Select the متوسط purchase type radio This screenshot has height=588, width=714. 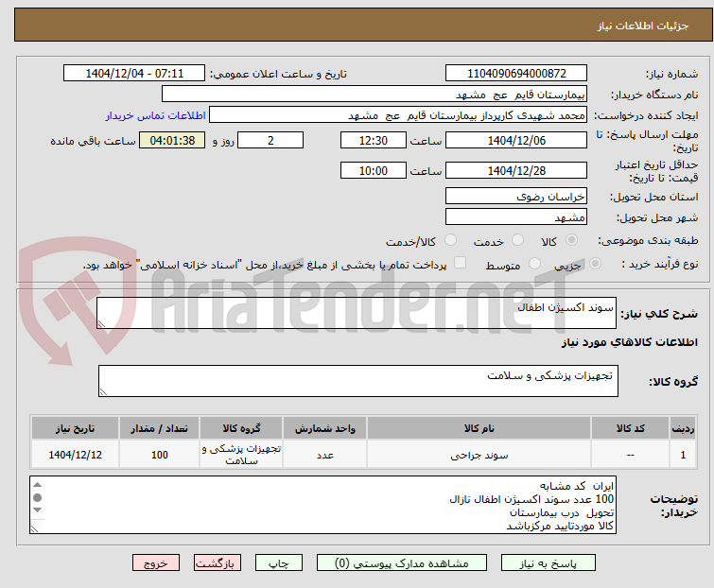[x=534, y=264]
